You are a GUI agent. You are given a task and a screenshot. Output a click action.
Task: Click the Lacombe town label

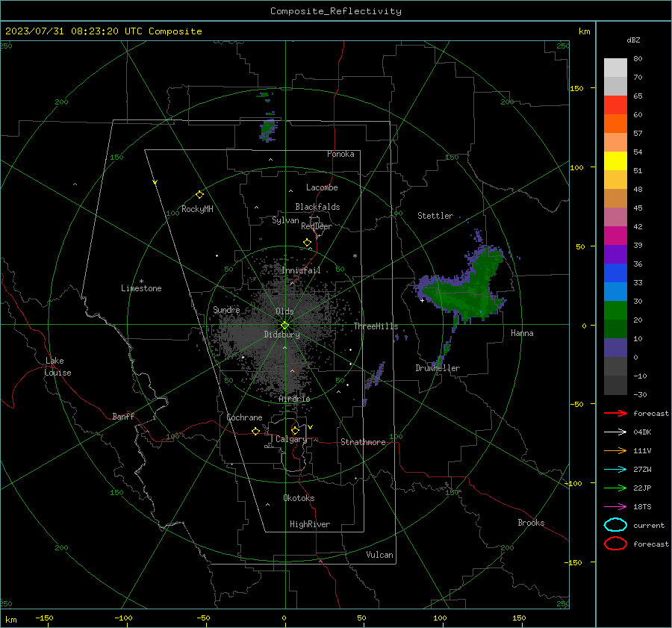pos(322,187)
